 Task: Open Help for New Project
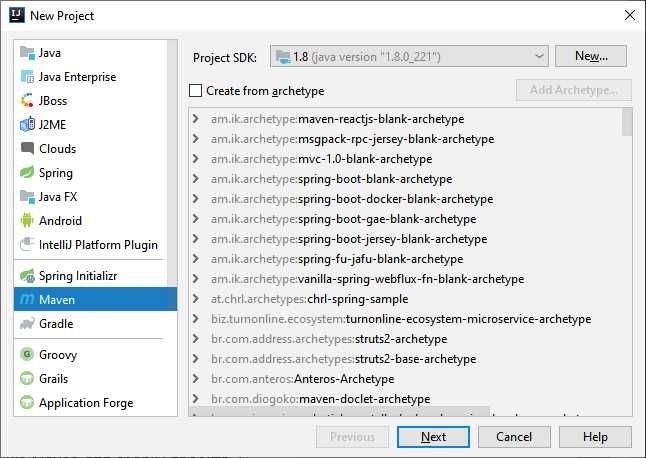595,437
